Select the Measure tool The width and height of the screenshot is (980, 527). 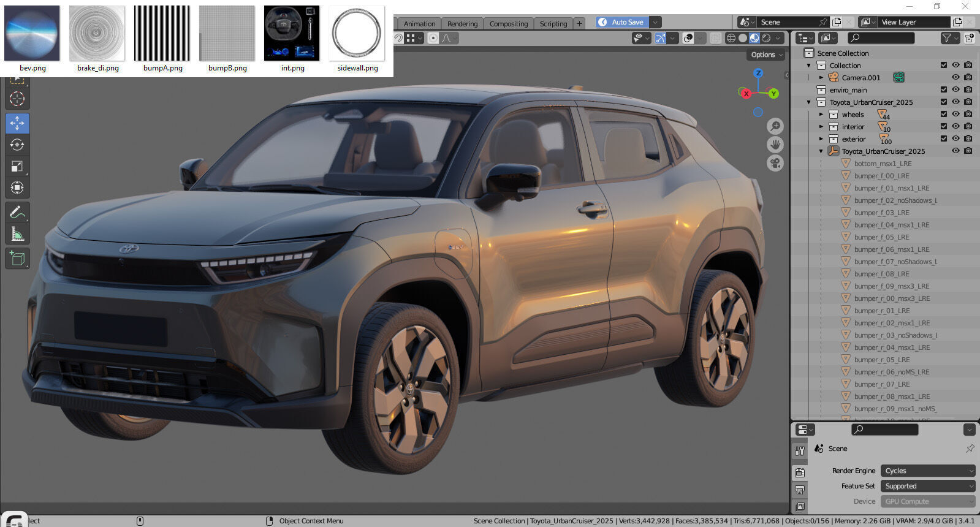tap(17, 234)
